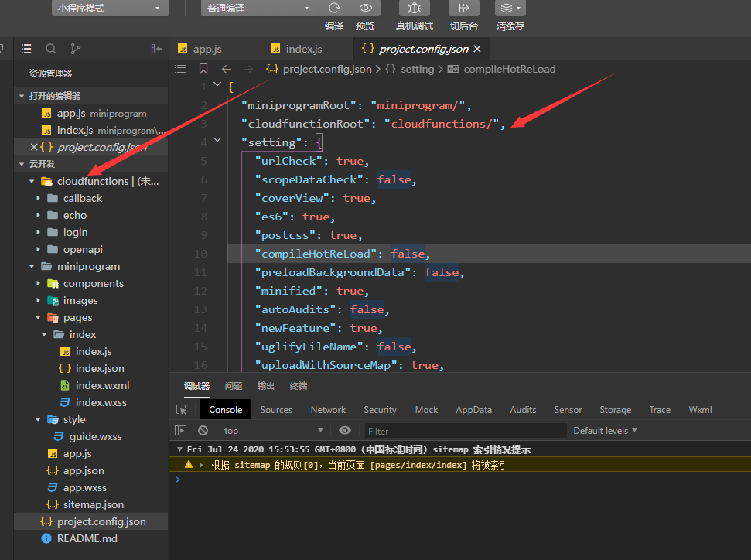The height and width of the screenshot is (560, 751).
Task: Expand the sitemap warning message arrow
Action: (201, 465)
